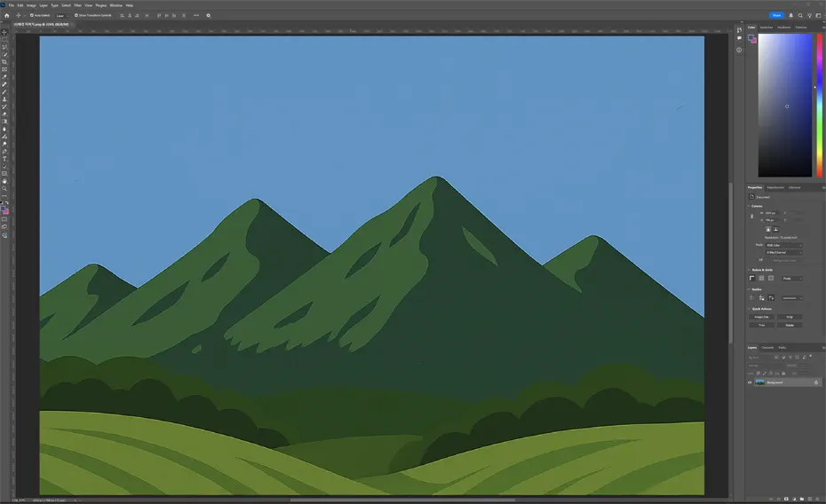Toggle lock all in Layers lock row
Image resolution: width=826 pixels, height=504 pixels.
[783, 374]
